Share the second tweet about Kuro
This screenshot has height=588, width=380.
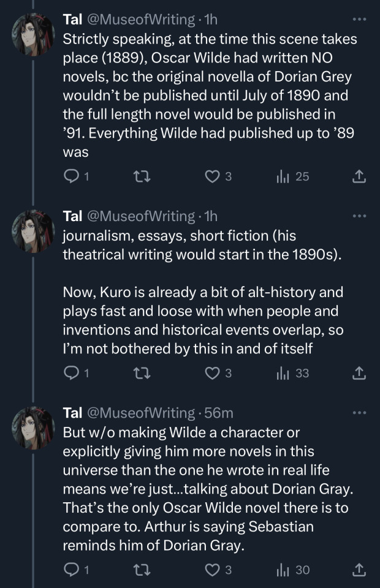(x=360, y=372)
